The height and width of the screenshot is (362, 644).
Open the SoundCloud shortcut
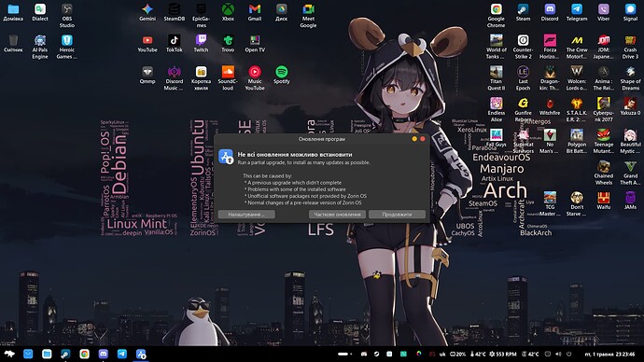pyautogui.click(x=228, y=78)
